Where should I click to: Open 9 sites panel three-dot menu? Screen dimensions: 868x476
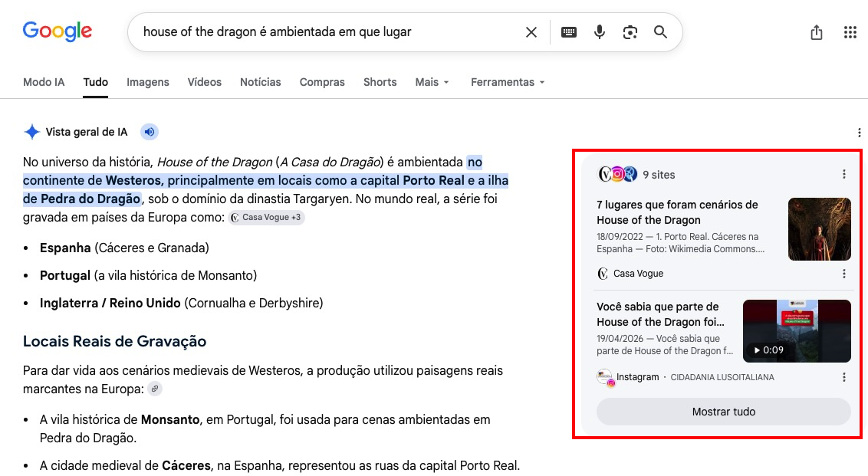[x=844, y=174]
